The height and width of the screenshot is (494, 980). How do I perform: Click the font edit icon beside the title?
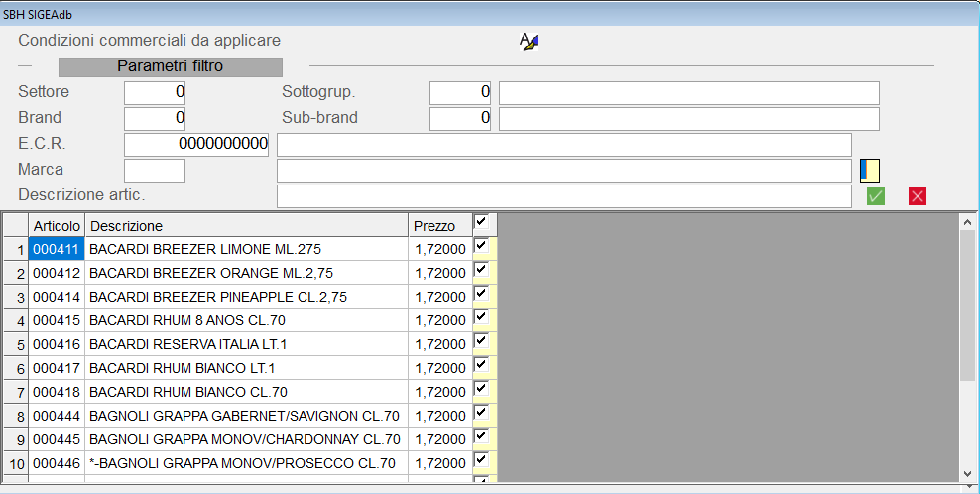tap(529, 42)
